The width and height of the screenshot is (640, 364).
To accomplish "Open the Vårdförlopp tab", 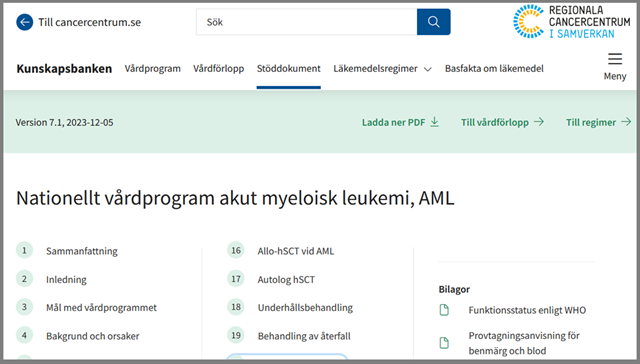I will pos(219,69).
